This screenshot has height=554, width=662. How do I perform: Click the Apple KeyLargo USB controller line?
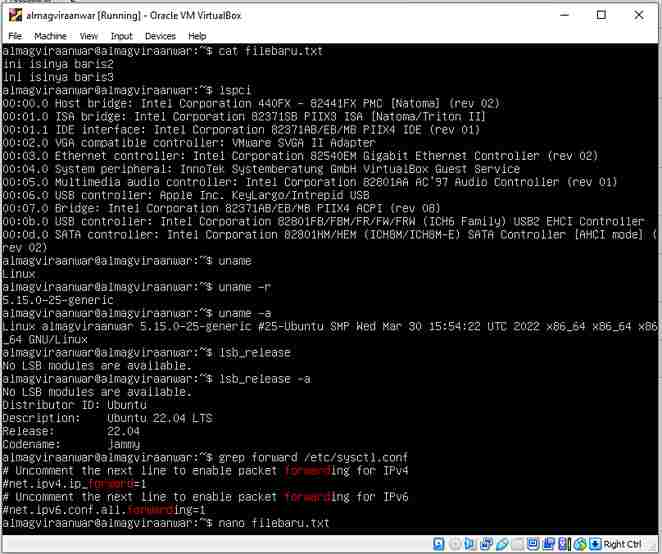(186, 195)
